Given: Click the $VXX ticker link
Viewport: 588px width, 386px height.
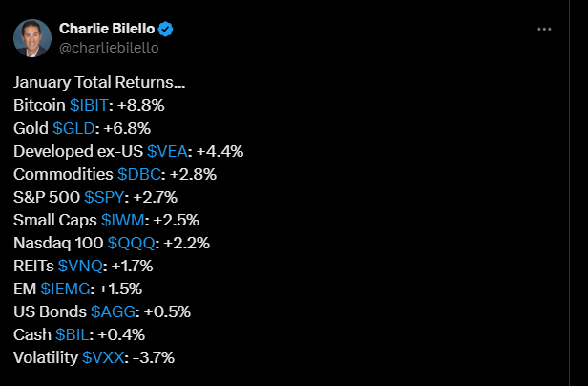Looking at the screenshot, I should [x=103, y=358].
